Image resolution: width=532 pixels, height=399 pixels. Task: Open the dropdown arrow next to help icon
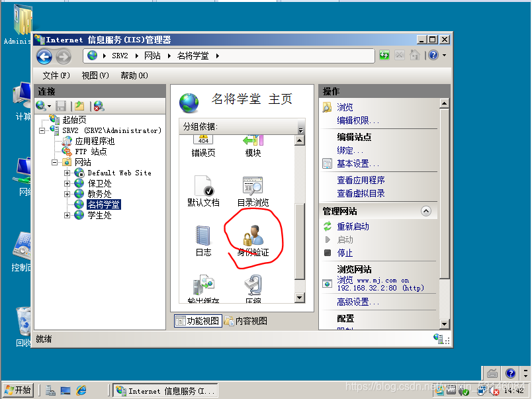(x=445, y=55)
